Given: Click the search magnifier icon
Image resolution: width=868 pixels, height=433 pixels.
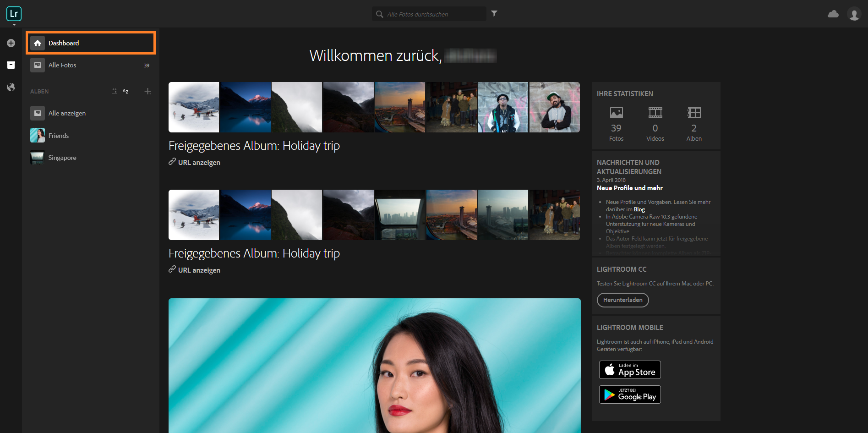Looking at the screenshot, I should click(380, 14).
